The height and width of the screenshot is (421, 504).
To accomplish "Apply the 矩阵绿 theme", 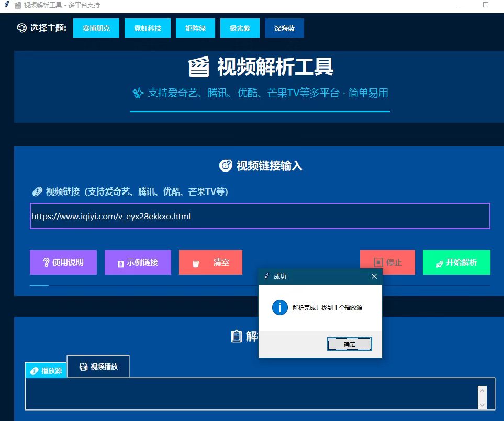I will pos(195,28).
